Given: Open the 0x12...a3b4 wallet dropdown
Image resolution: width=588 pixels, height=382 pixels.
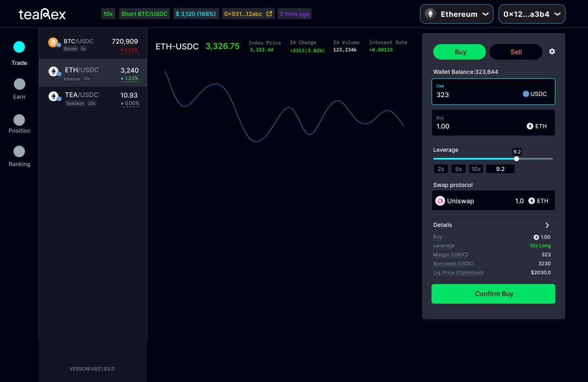Looking at the screenshot, I should coord(532,14).
